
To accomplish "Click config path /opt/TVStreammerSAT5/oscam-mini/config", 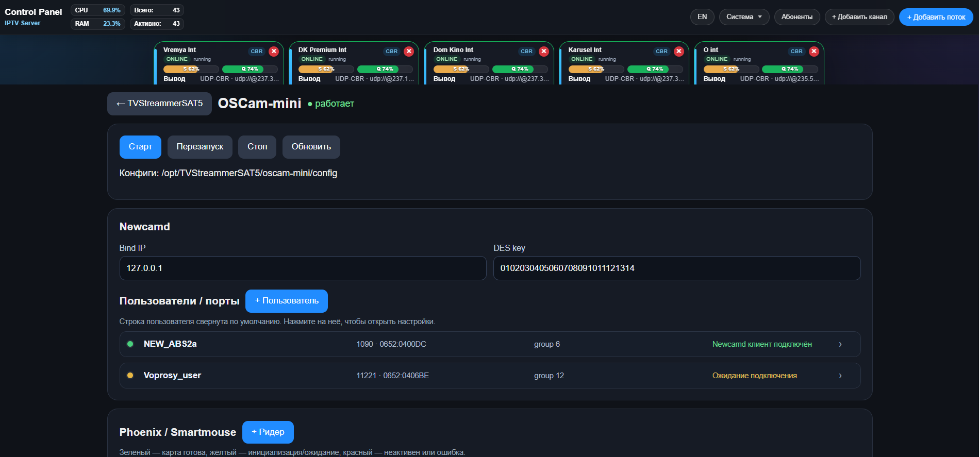I will pyautogui.click(x=250, y=173).
